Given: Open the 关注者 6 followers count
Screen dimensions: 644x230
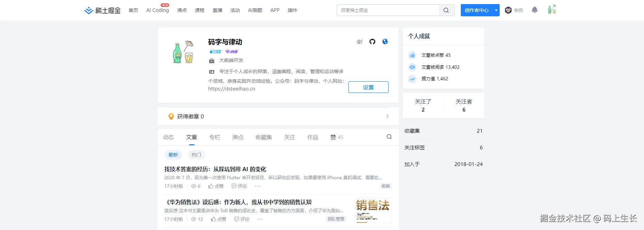Looking at the screenshot, I should (464, 105).
